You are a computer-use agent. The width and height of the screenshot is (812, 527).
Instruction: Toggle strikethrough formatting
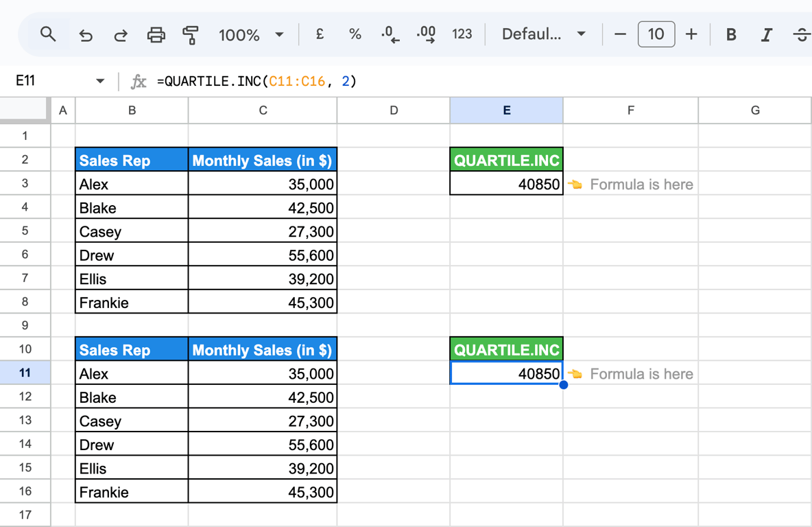click(x=802, y=35)
